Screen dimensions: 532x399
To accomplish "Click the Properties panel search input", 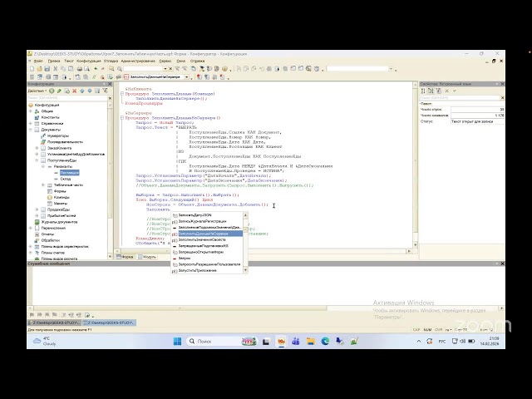I will 460,98.
